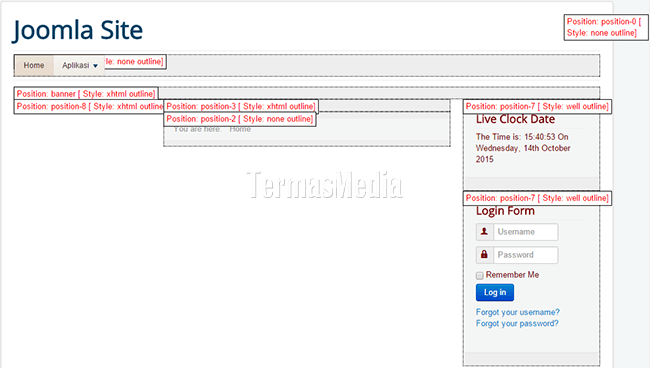Open the Forgot your username link
The height and width of the screenshot is (368, 650).
click(518, 312)
